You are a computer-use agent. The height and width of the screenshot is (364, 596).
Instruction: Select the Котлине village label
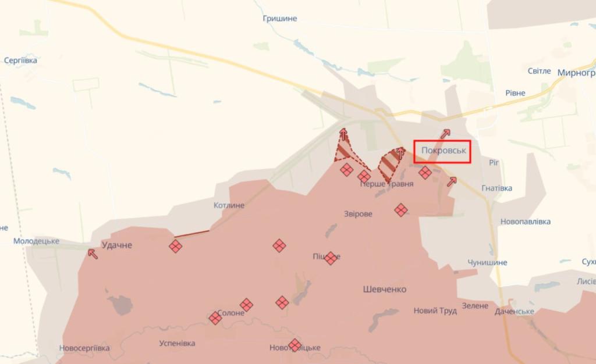[x=229, y=205]
